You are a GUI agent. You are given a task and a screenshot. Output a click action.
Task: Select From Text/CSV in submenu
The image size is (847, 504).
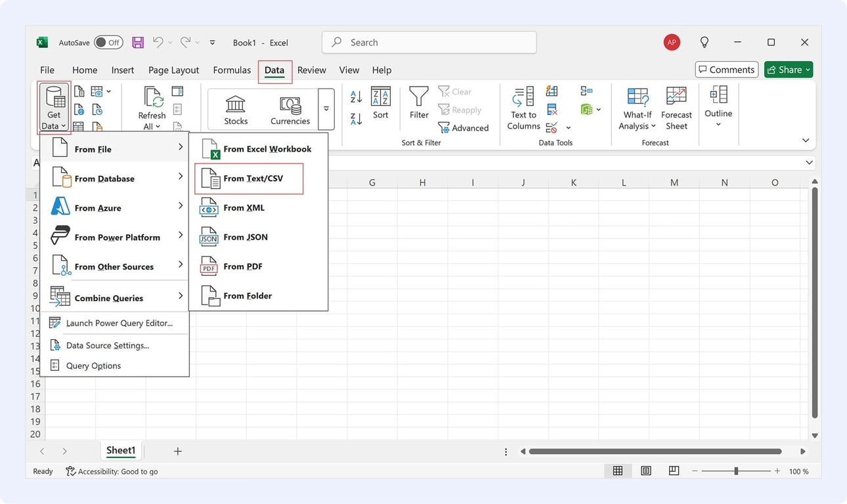coord(250,178)
